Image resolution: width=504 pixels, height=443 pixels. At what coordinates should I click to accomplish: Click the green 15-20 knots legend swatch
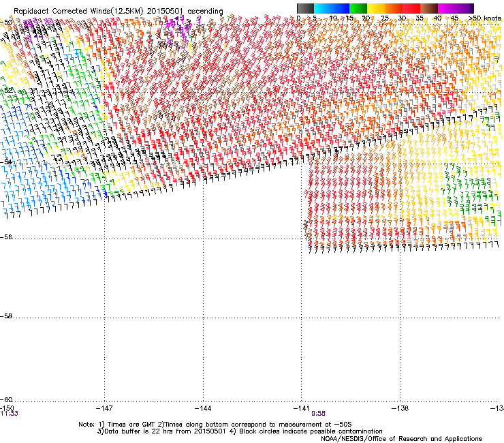point(358,8)
